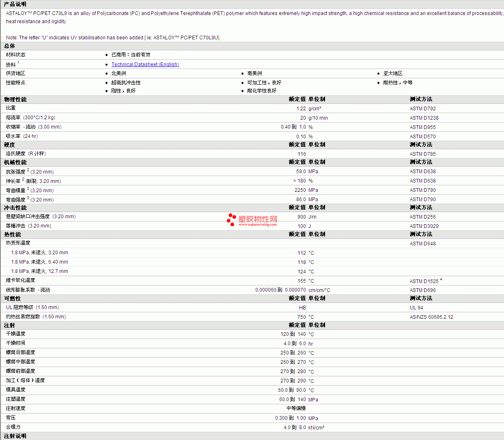504x440 pixels.
Task: Select the '吸水率 (24 hr)' row label
Action: pos(22,136)
